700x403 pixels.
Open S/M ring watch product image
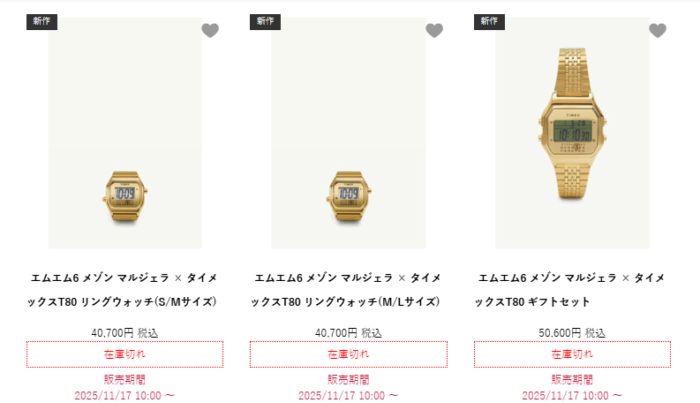pyautogui.click(x=125, y=133)
